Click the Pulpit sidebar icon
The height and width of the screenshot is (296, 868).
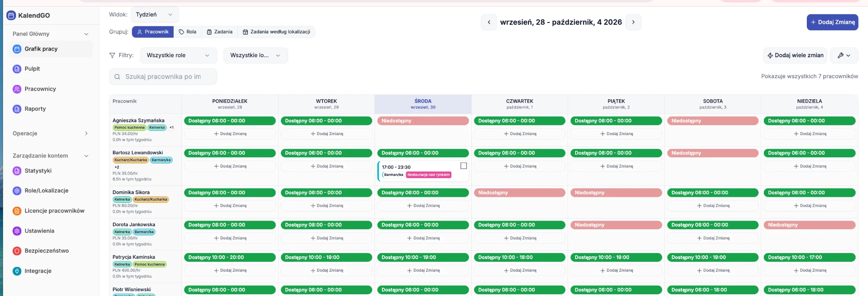click(17, 69)
